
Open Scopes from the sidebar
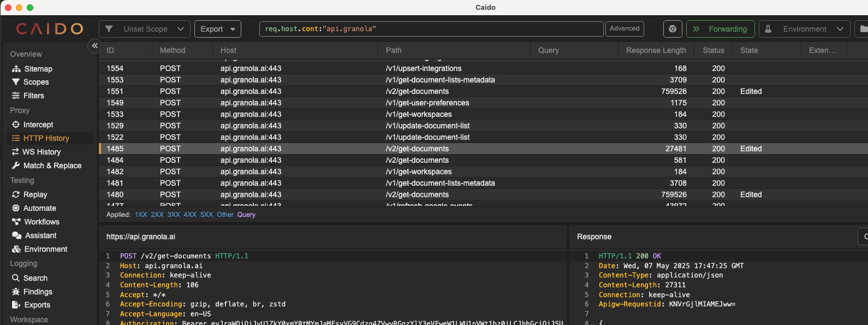tap(31, 82)
